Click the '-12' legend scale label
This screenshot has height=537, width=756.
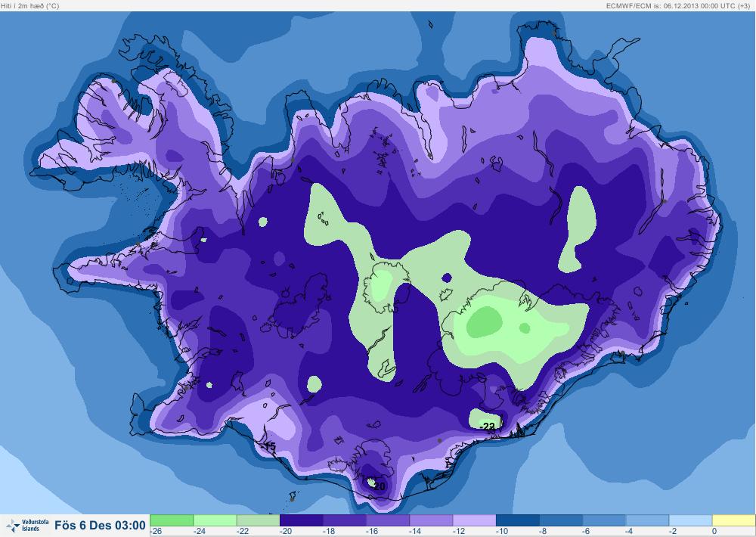click(x=459, y=531)
